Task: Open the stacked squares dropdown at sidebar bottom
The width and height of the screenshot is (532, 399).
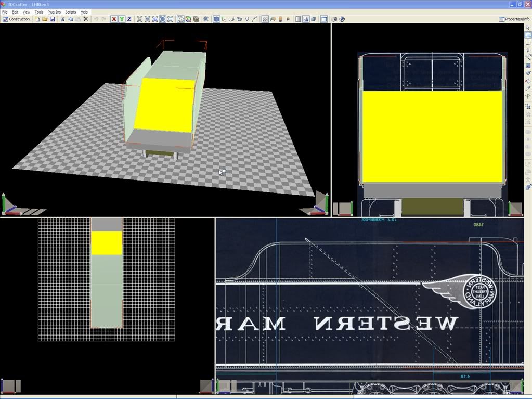Action: [528, 187]
